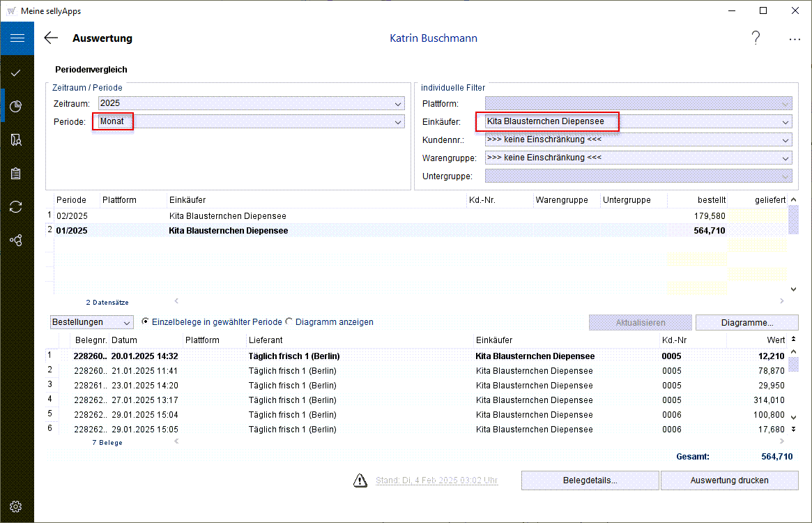812x523 pixels.
Task: Click the question mark help icon
Action: [x=756, y=38]
